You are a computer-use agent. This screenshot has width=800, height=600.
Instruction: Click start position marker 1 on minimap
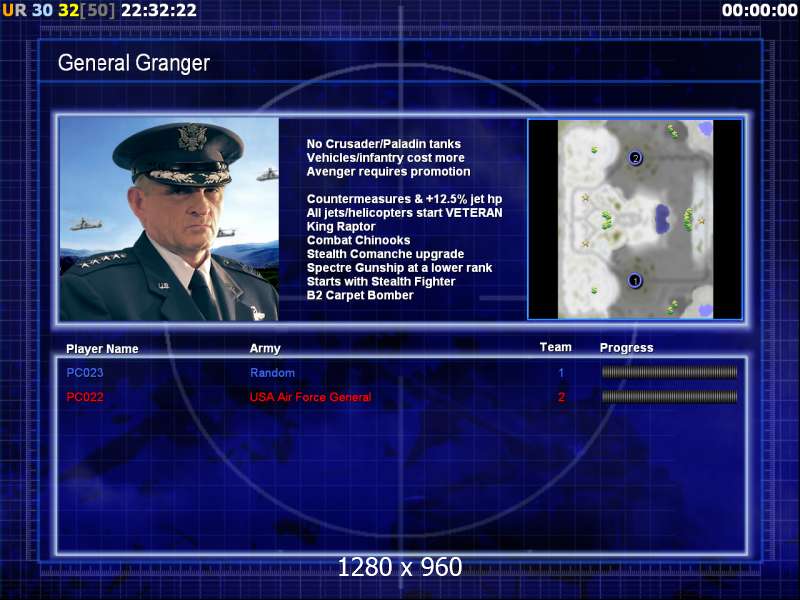pos(635,280)
